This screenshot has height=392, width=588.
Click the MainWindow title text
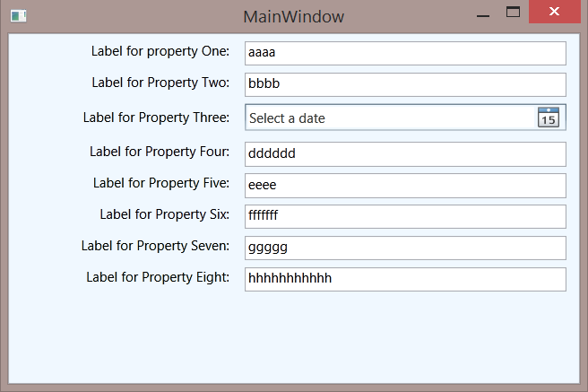point(294,17)
